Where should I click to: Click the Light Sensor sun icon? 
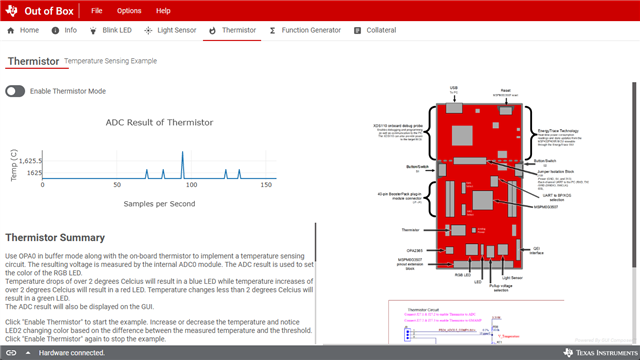click(148, 31)
